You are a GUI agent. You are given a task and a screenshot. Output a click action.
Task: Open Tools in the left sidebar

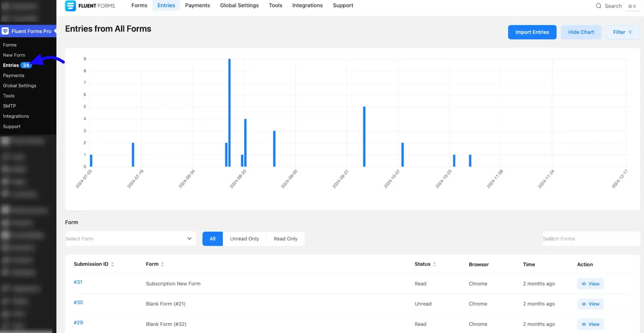(9, 96)
